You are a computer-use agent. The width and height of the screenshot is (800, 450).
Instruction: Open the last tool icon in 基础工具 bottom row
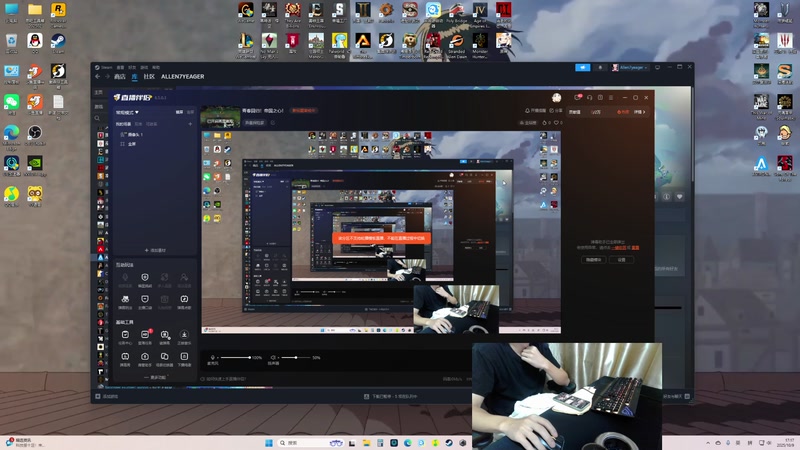[184, 357]
